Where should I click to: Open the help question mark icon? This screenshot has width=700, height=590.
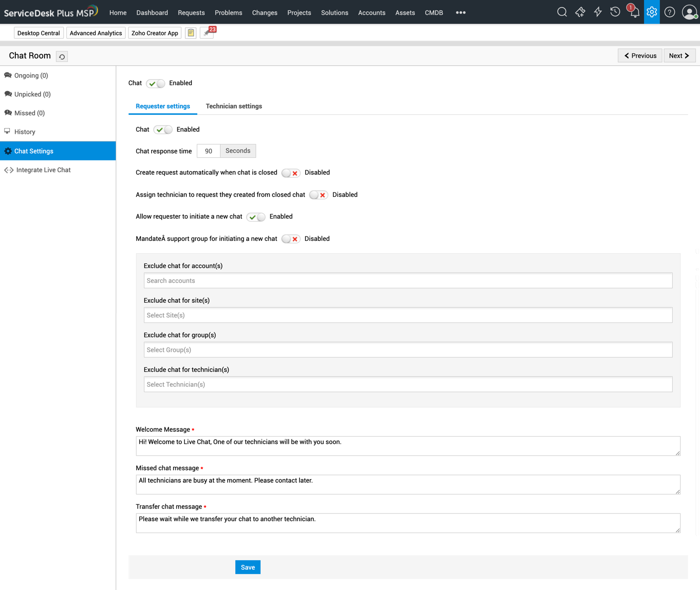click(669, 12)
